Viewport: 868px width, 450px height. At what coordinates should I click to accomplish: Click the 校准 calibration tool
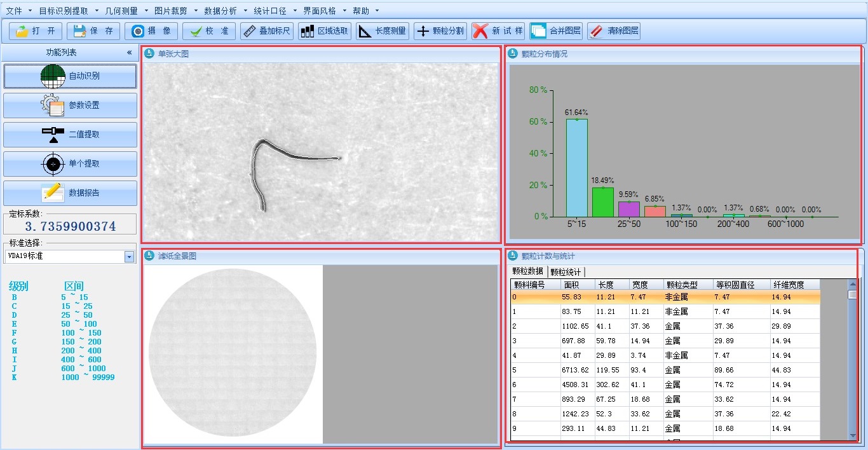click(209, 31)
